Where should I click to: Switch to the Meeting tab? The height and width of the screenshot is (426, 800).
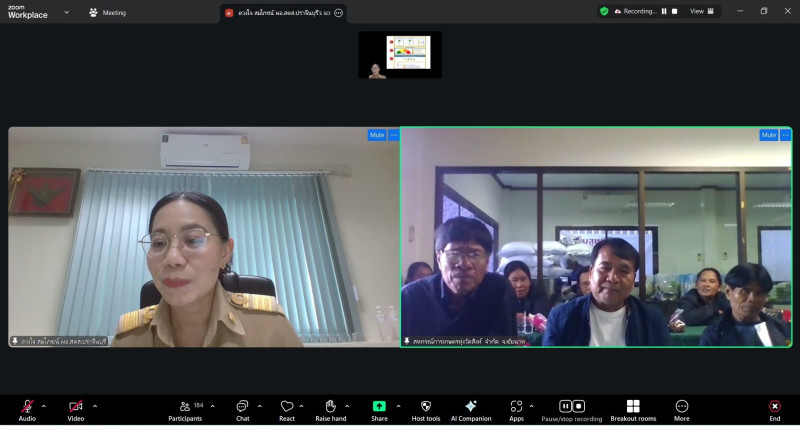(107, 13)
